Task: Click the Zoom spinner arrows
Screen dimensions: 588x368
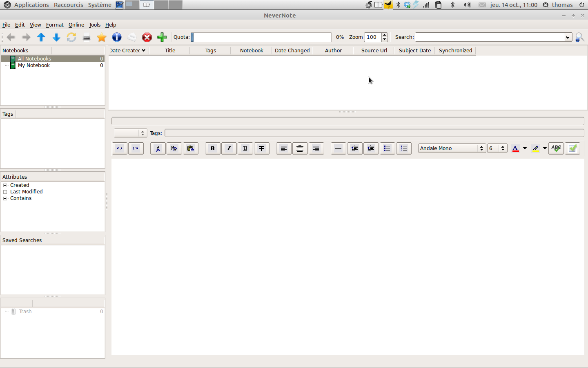Action: tap(385, 37)
